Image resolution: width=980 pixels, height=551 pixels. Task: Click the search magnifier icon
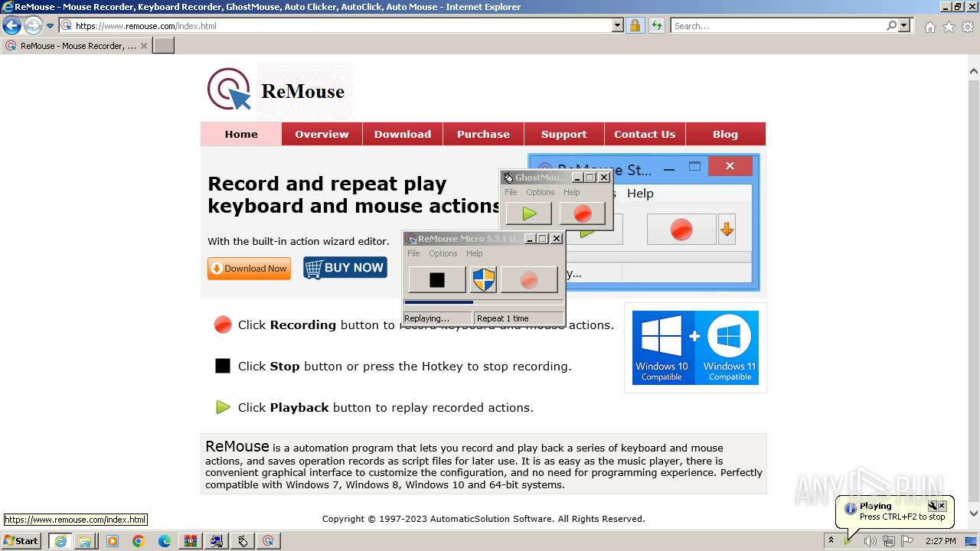[x=891, y=25]
